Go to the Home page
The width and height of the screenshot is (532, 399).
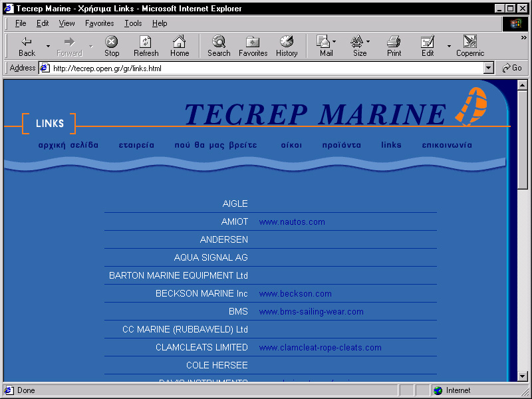180,46
